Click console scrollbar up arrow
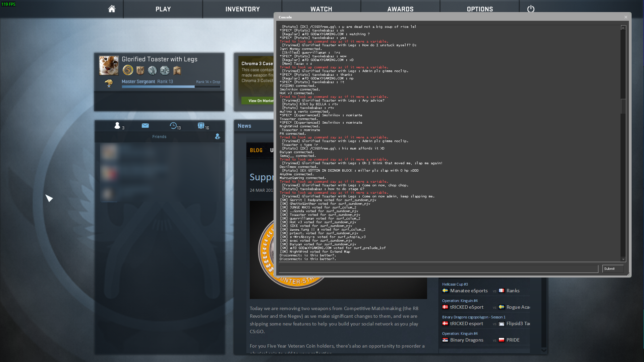Image resolution: width=644 pixels, height=362 pixels. pos(623,28)
